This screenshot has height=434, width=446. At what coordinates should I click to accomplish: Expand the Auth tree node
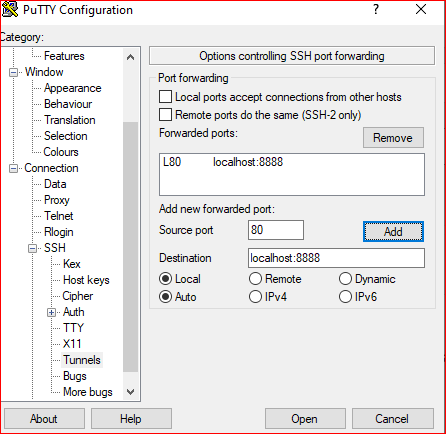[x=51, y=312]
